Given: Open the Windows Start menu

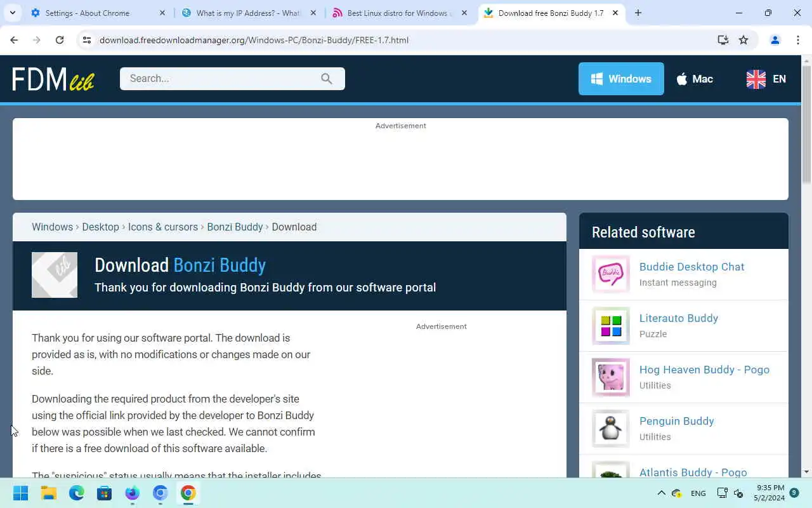Looking at the screenshot, I should pos(20,493).
